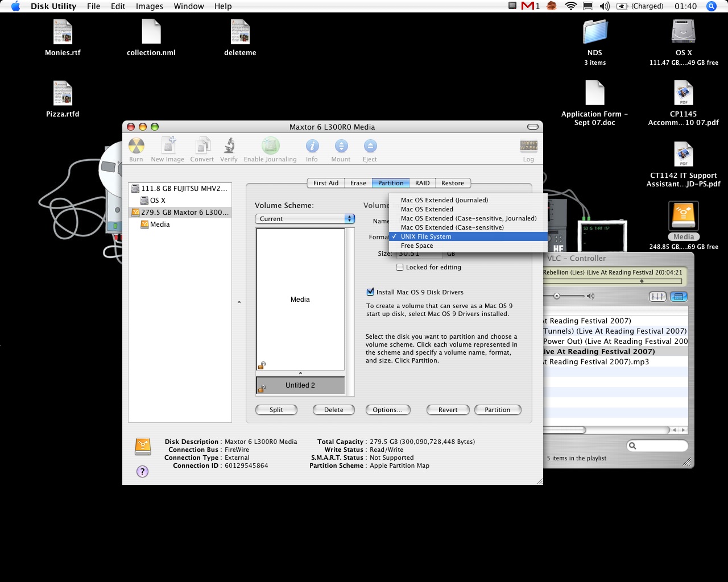The height and width of the screenshot is (582, 728).
Task: Select the Monies.rtf desktop file
Action: (63, 32)
